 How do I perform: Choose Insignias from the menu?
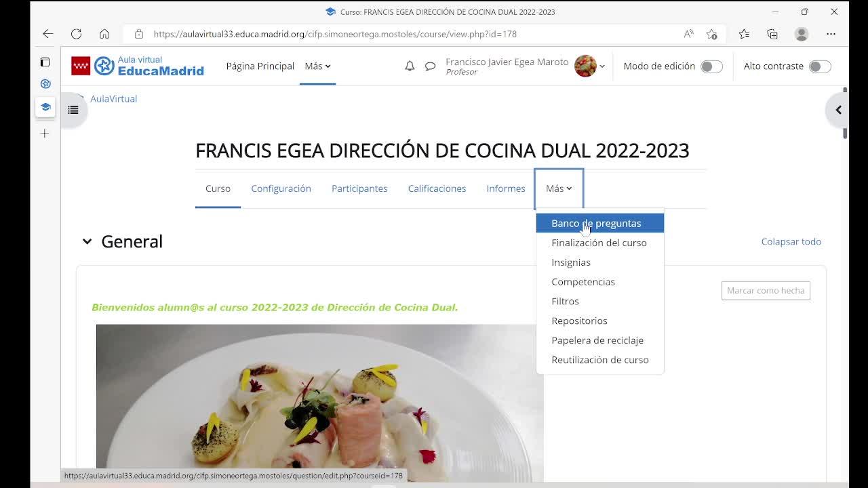tap(600, 262)
